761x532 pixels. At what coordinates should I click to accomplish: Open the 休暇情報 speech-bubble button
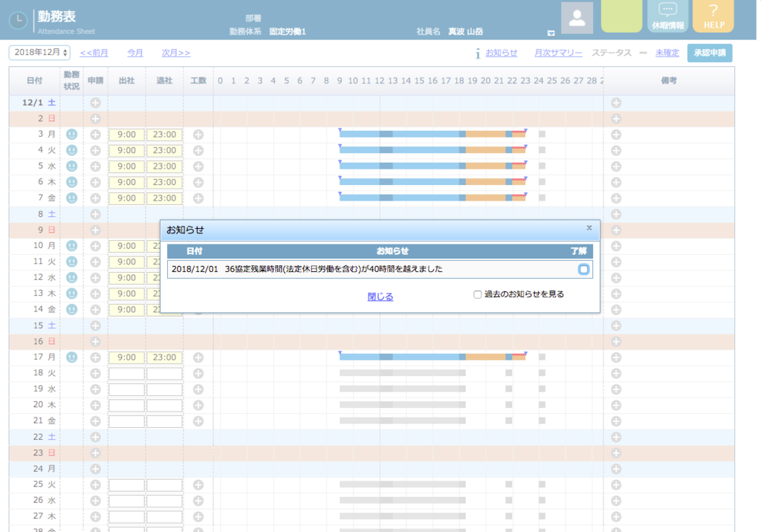point(668,16)
